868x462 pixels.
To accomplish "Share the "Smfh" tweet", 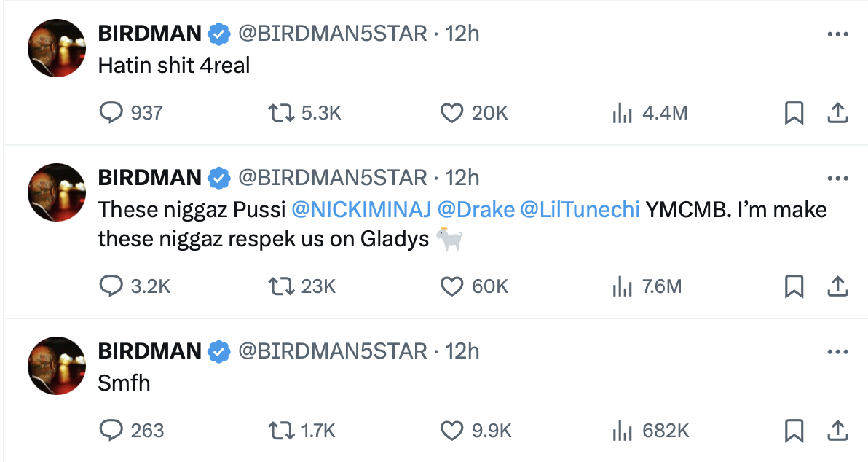I will [x=837, y=431].
